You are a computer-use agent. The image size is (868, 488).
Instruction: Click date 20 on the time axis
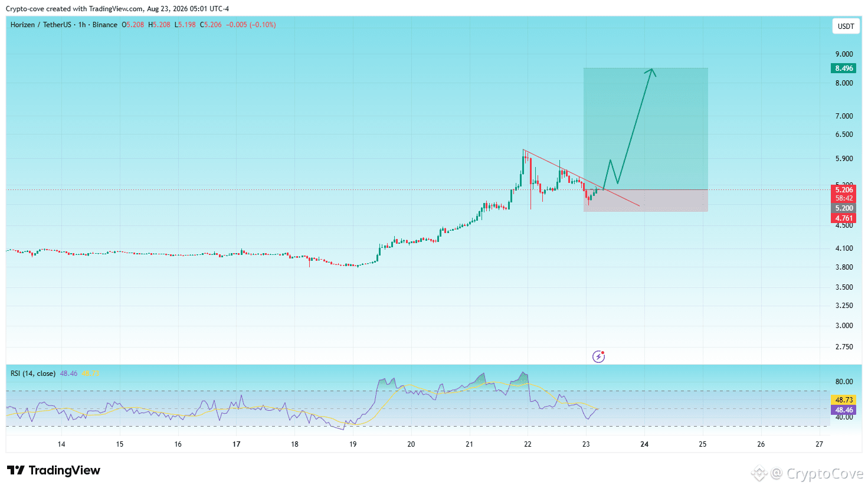411,444
